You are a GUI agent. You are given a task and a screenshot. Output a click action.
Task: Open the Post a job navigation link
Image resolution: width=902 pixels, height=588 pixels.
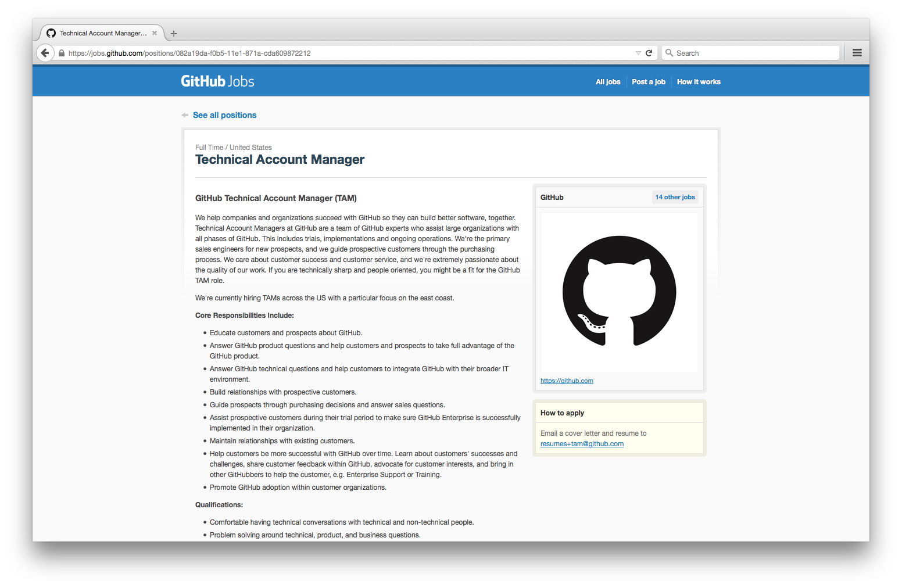(649, 82)
